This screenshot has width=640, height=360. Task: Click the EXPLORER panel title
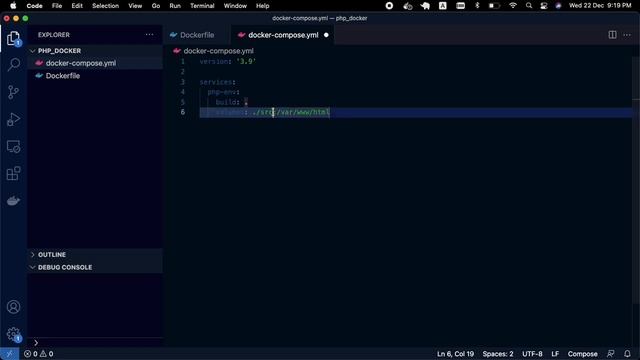(x=54, y=35)
